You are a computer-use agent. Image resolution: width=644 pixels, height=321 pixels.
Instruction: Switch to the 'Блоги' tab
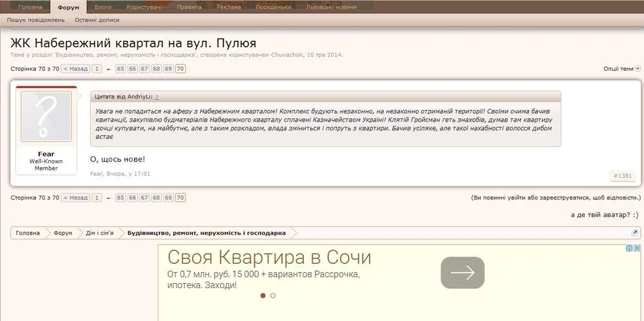tap(103, 7)
